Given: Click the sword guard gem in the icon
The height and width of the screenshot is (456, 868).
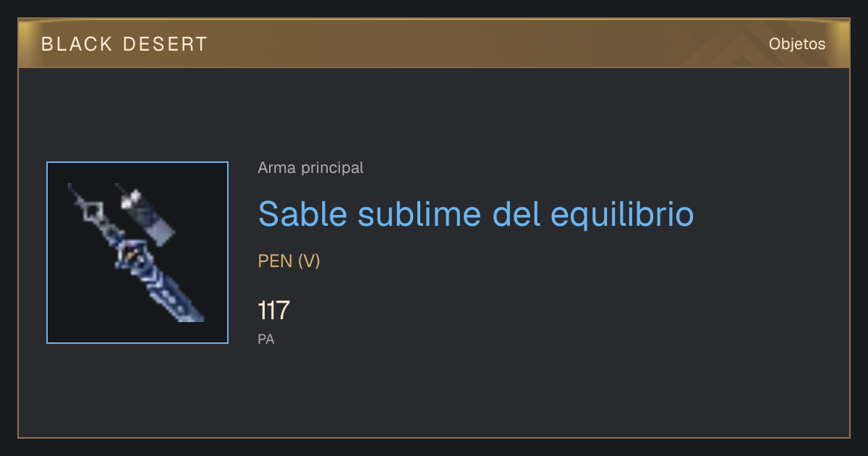Looking at the screenshot, I should pos(130,255).
